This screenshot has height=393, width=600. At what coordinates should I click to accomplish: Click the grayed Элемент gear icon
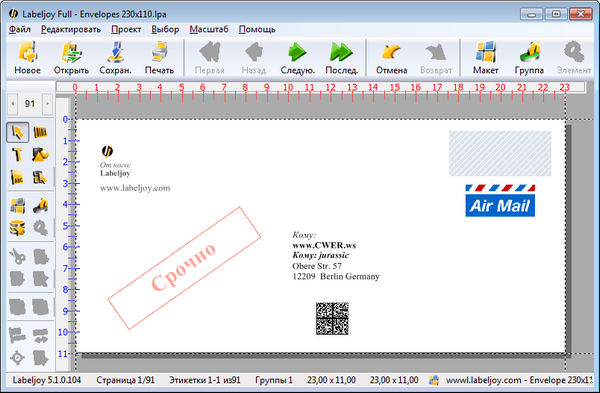574,58
